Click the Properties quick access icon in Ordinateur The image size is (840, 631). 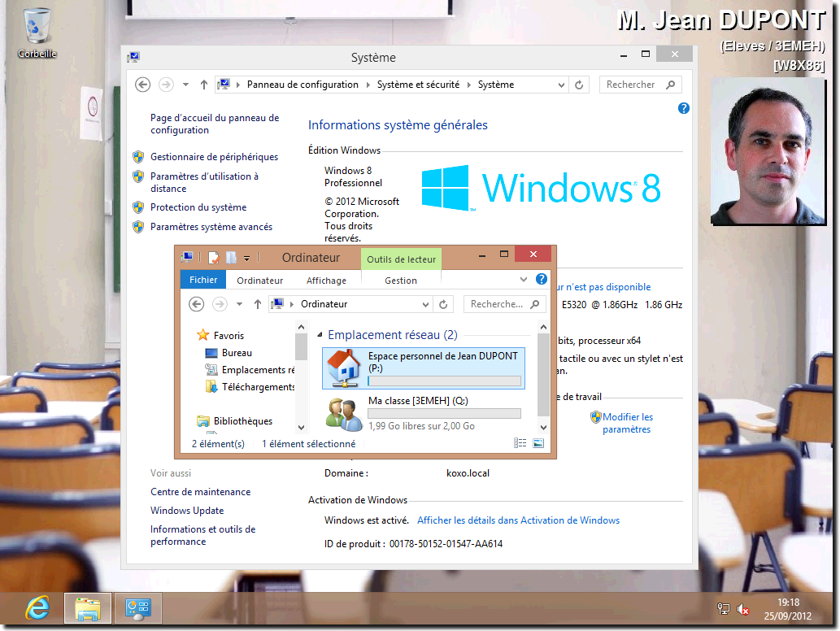[x=214, y=258]
